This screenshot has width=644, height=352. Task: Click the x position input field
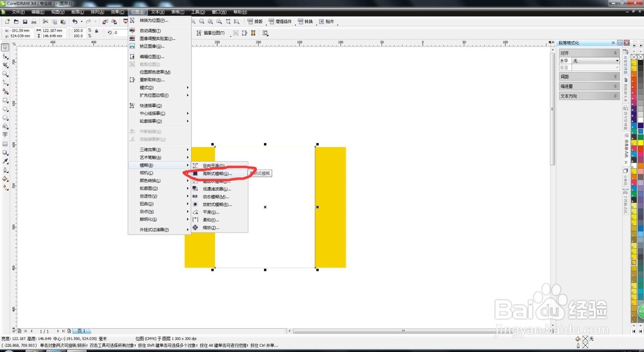pyautogui.click(x=21, y=30)
